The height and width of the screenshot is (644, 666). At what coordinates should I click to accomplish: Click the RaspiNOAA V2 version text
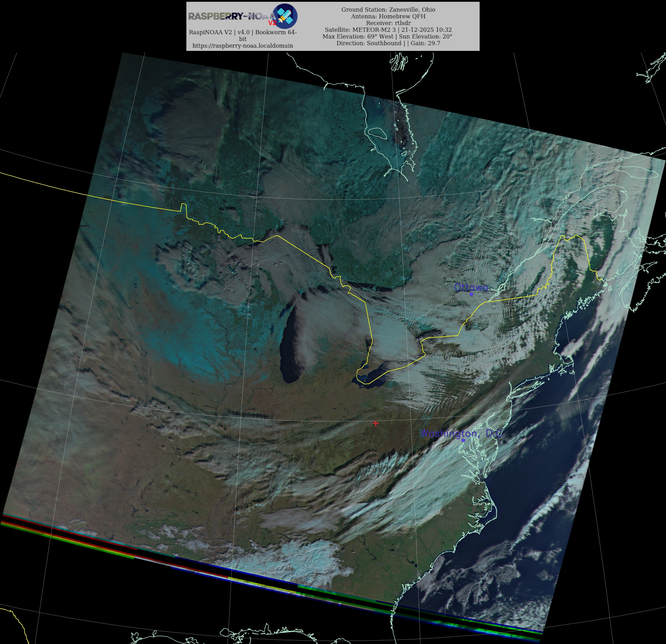tap(243, 32)
